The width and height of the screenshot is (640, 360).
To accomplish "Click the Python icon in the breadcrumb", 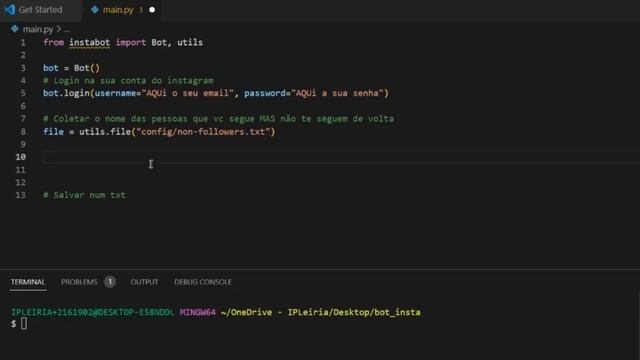I will [x=15, y=29].
